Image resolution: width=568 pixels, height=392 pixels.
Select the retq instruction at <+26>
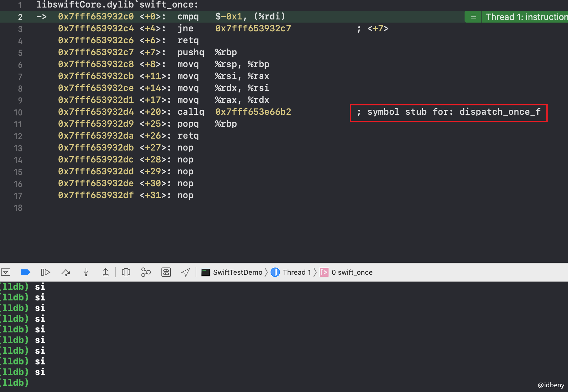[x=188, y=136]
